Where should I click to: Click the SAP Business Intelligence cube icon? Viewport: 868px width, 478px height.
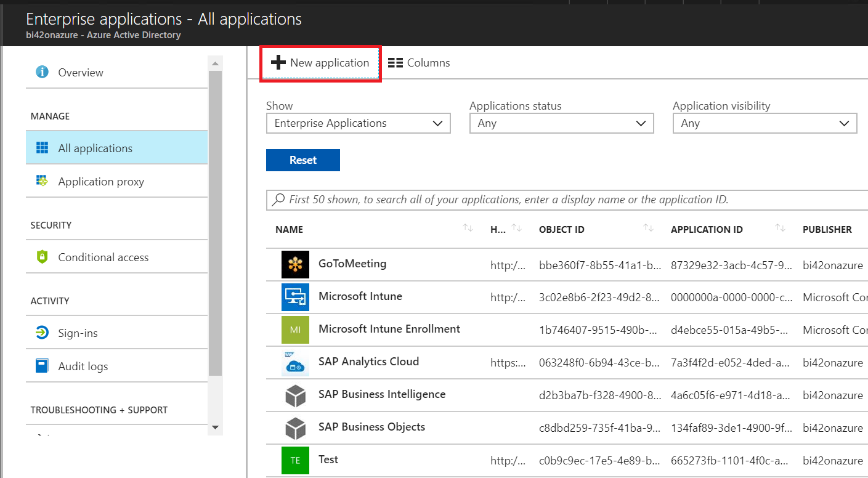(295, 395)
